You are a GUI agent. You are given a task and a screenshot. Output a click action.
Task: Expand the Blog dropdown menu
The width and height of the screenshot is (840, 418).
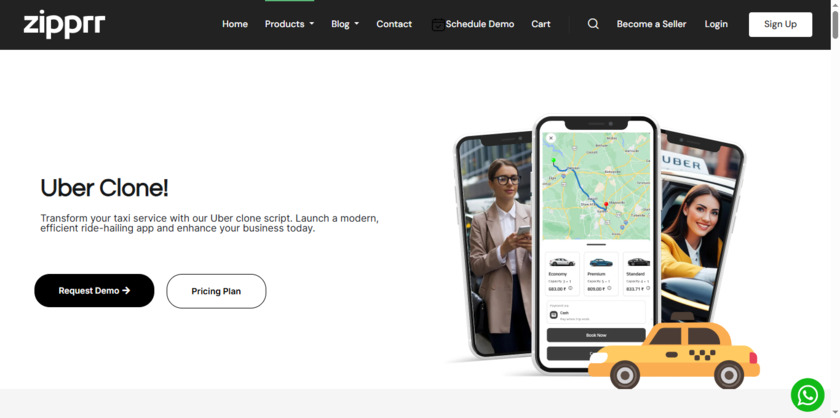[345, 24]
